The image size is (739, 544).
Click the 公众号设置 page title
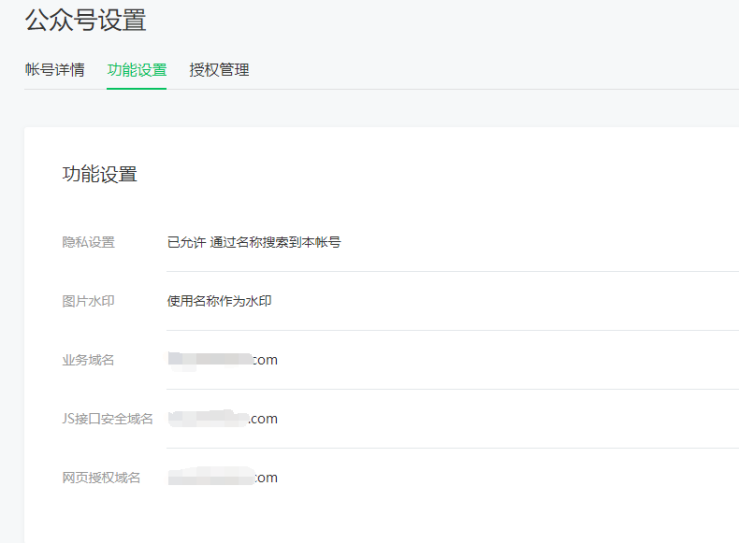pyautogui.click(x=85, y=20)
